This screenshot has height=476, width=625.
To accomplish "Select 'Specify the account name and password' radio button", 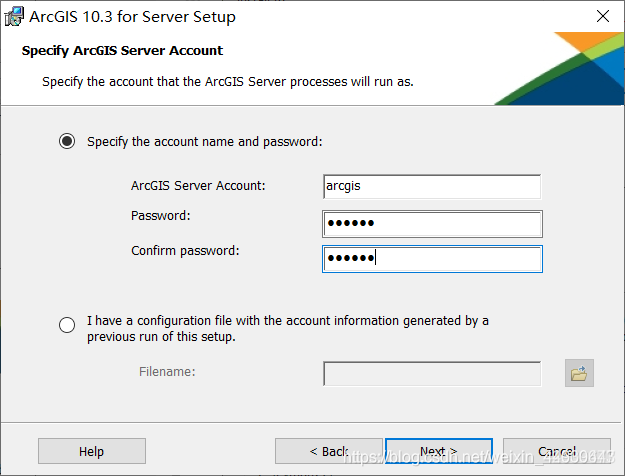I will point(67,141).
